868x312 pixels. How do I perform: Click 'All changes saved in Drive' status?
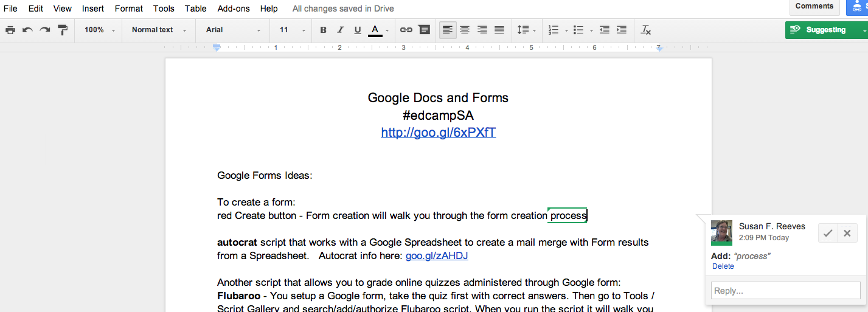coord(343,9)
